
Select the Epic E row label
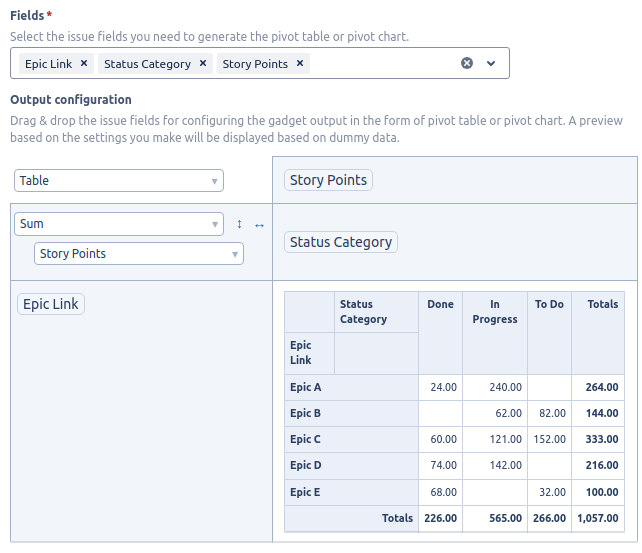pyautogui.click(x=352, y=492)
